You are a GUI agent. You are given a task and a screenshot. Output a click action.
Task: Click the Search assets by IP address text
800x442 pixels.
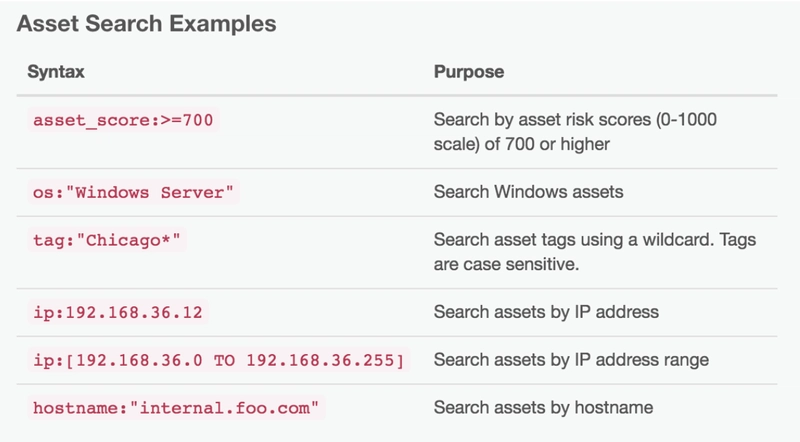(546, 312)
